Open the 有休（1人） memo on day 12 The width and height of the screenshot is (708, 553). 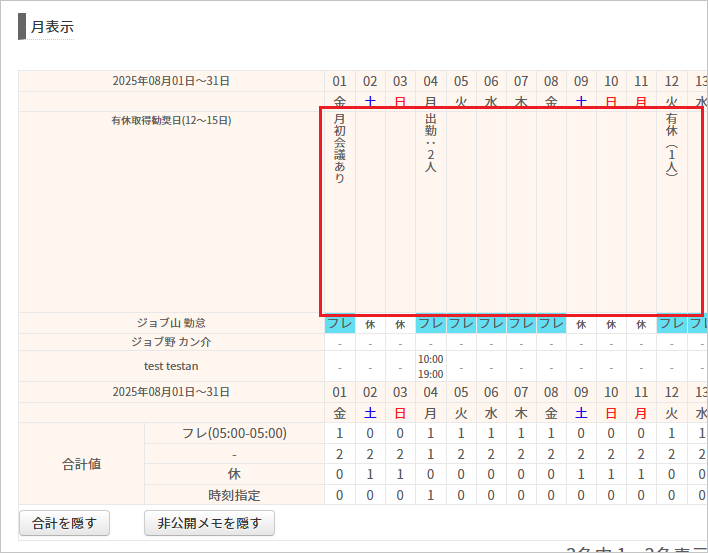[x=672, y=145]
